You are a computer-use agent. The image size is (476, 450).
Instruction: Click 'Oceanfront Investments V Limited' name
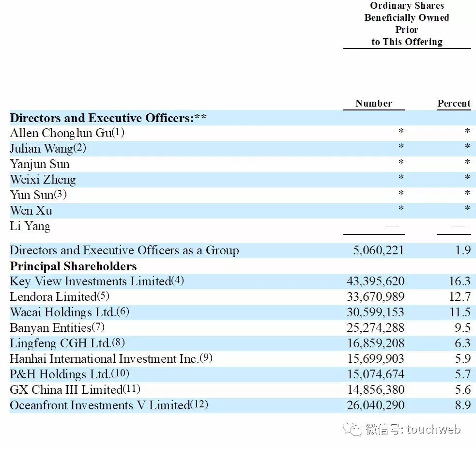(100, 405)
